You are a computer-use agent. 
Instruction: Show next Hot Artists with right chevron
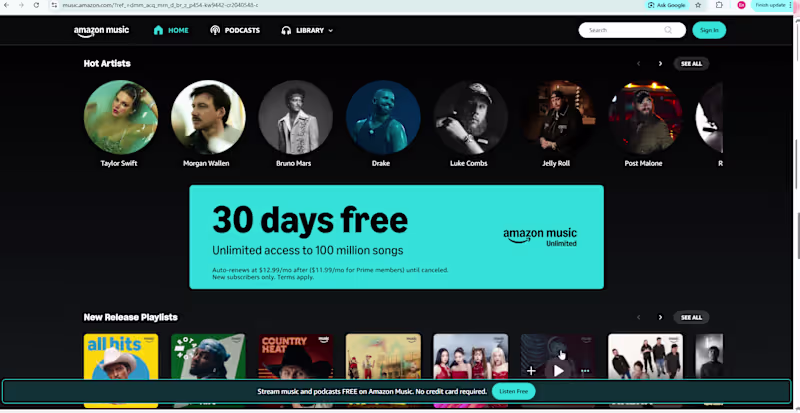660,64
